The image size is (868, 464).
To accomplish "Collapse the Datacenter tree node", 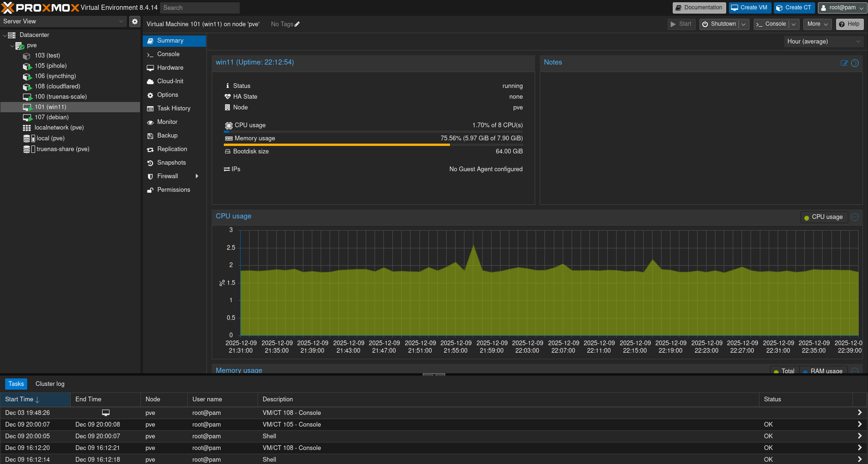I will (5, 35).
